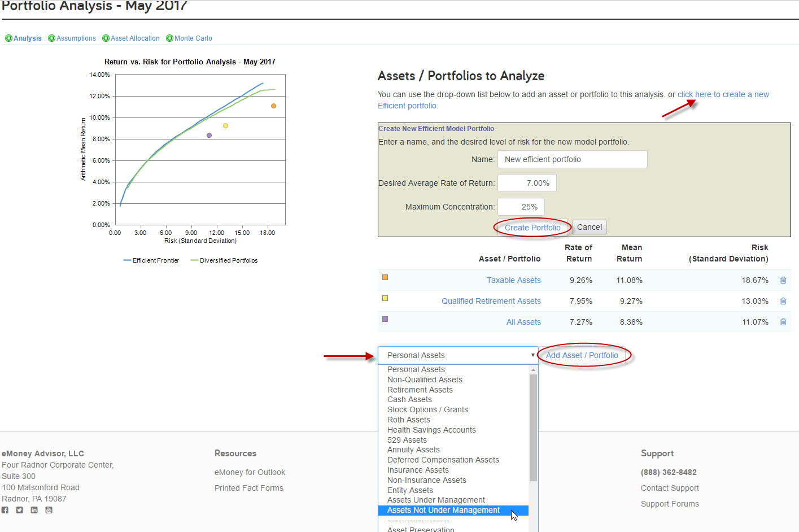Click the Create Portfolio button
Viewport: 799px width, 532px height.
532,228
